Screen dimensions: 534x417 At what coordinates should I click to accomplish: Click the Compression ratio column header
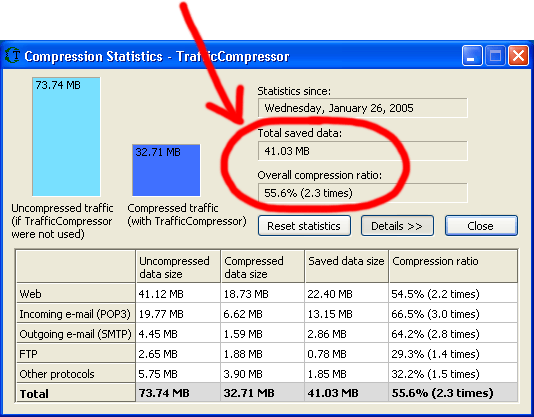coord(453,267)
